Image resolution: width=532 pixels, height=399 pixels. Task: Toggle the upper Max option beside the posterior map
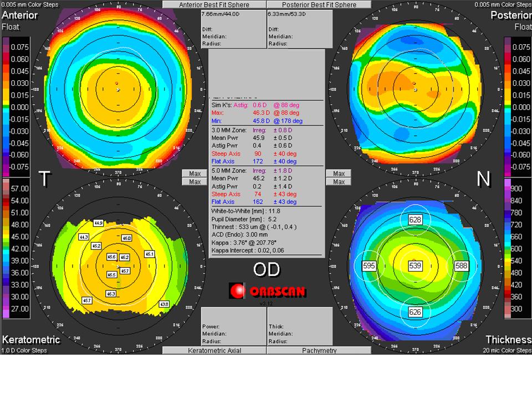coord(339,173)
